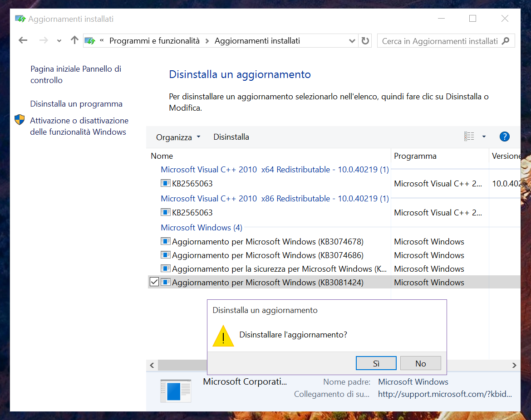The image size is (531, 420).
Task: Select KB2565063 under x64 Redistributable
Action: coord(192,184)
